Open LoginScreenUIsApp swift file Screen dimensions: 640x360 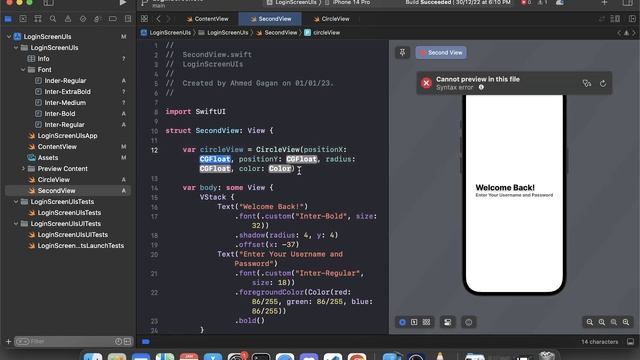click(x=67, y=136)
